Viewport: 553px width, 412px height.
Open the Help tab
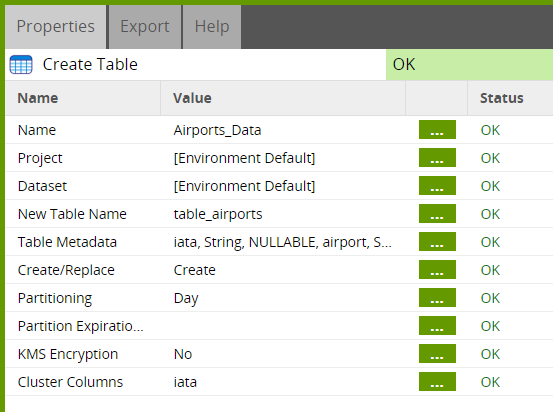tap(212, 27)
